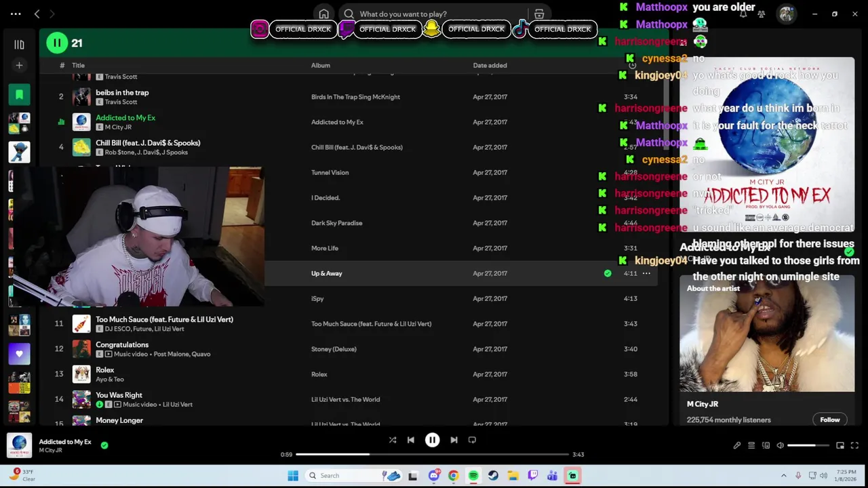
Task: Follow artist M City JR
Action: pyautogui.click(x=830, y=420)
